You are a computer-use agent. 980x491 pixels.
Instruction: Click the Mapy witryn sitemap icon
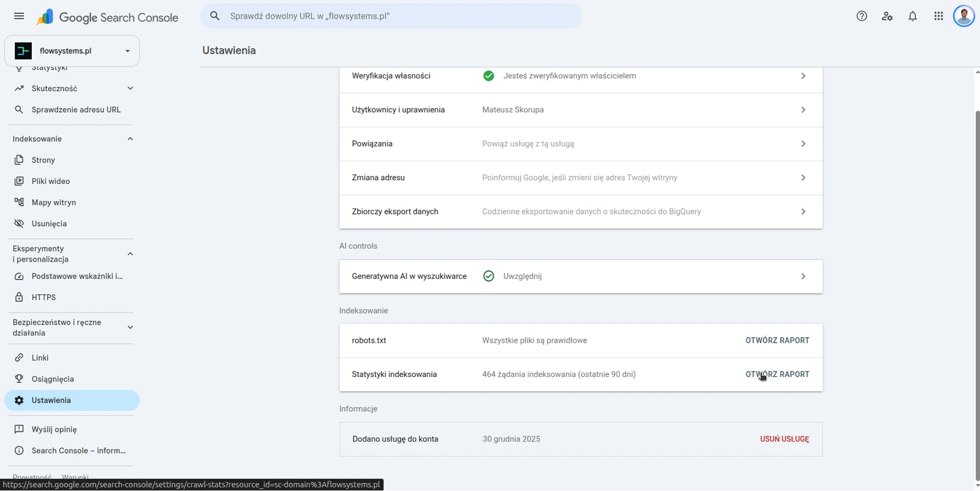[x=19, y=202]
